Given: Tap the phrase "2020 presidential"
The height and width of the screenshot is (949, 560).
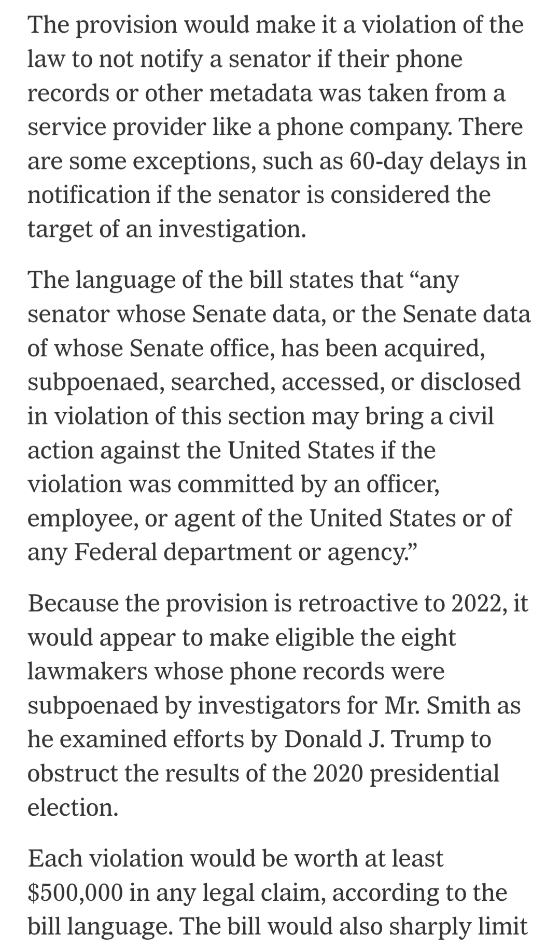Looking at the screenshot, I should (405, 773).
